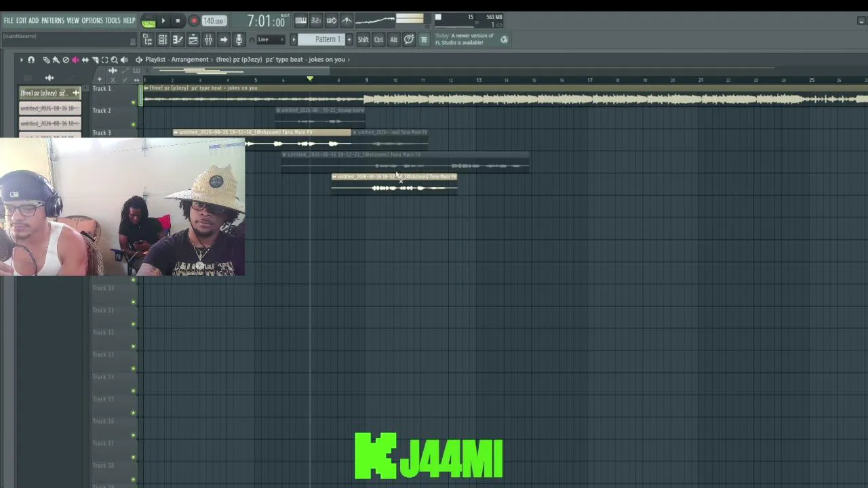Click the 7:01:00 time display

coord(266,21)
